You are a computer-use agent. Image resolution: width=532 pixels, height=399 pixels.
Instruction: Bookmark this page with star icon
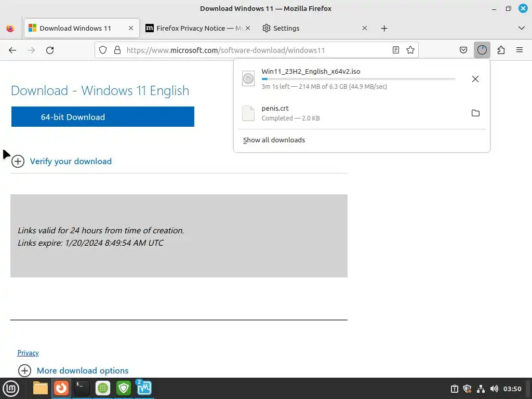(410, 50)
